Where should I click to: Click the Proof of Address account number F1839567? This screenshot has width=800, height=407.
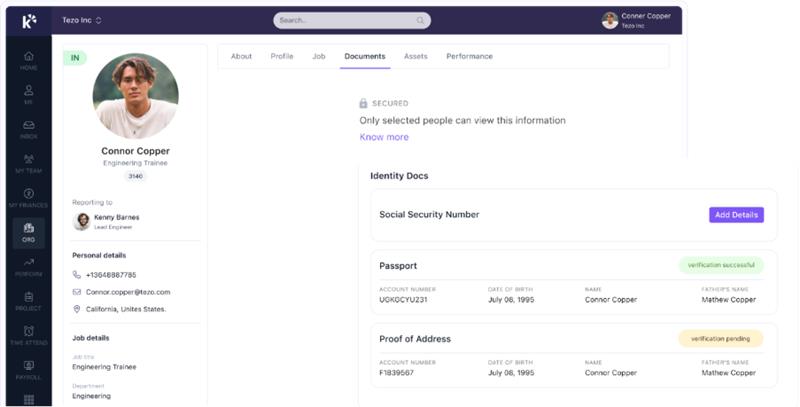[396, 373]
